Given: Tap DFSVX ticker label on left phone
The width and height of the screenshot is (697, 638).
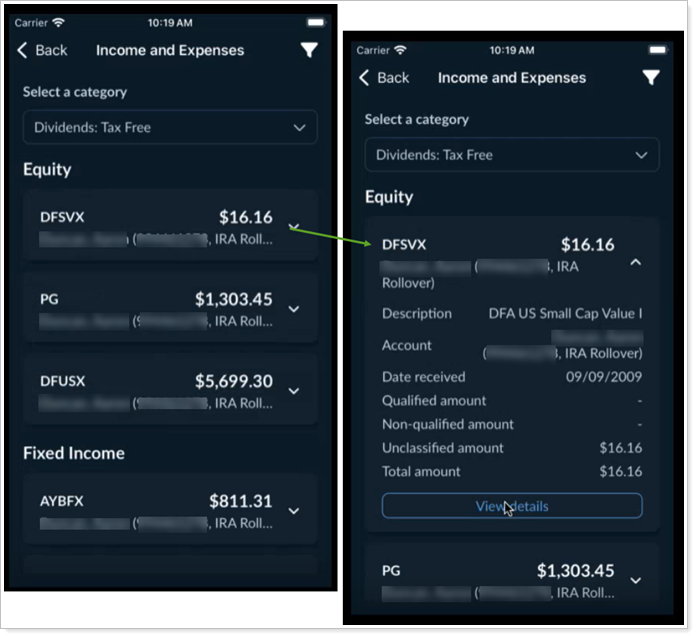Looking at the screenshot, I should [x=58, y=216].
